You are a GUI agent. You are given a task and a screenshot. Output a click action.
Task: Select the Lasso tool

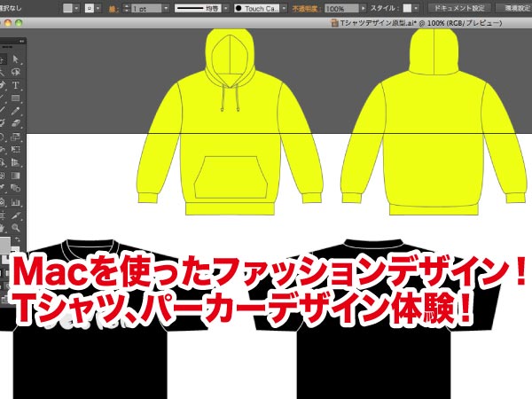click(15, 72)
